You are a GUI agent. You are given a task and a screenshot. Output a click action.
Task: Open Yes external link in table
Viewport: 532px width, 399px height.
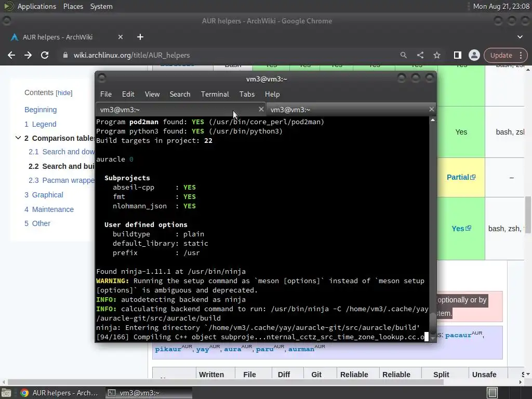click(x=461, y=229)
